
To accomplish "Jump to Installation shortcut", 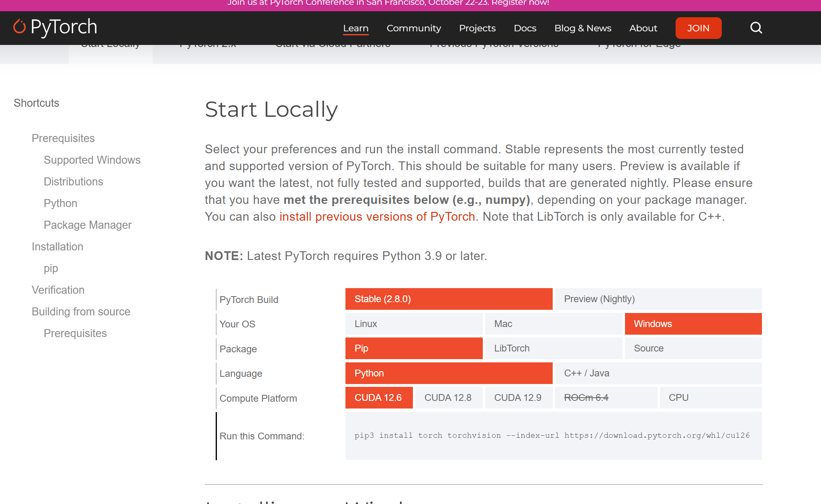I will 57,247.
